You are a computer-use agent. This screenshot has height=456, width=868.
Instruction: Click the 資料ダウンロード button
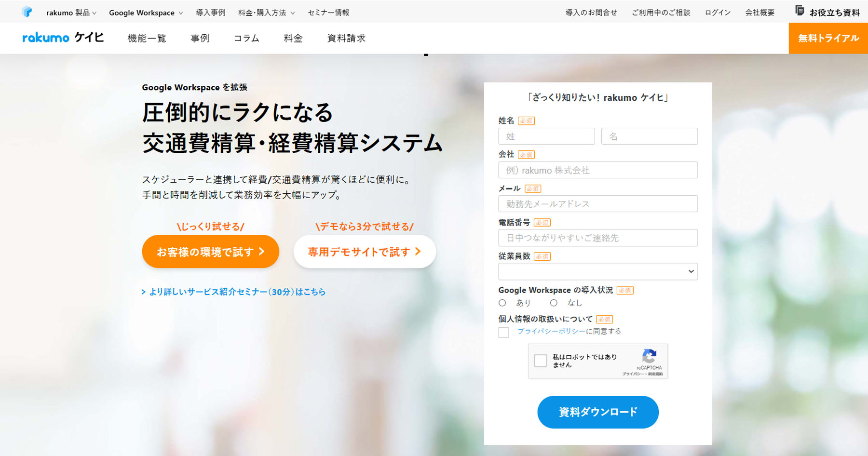coord(598,412)
